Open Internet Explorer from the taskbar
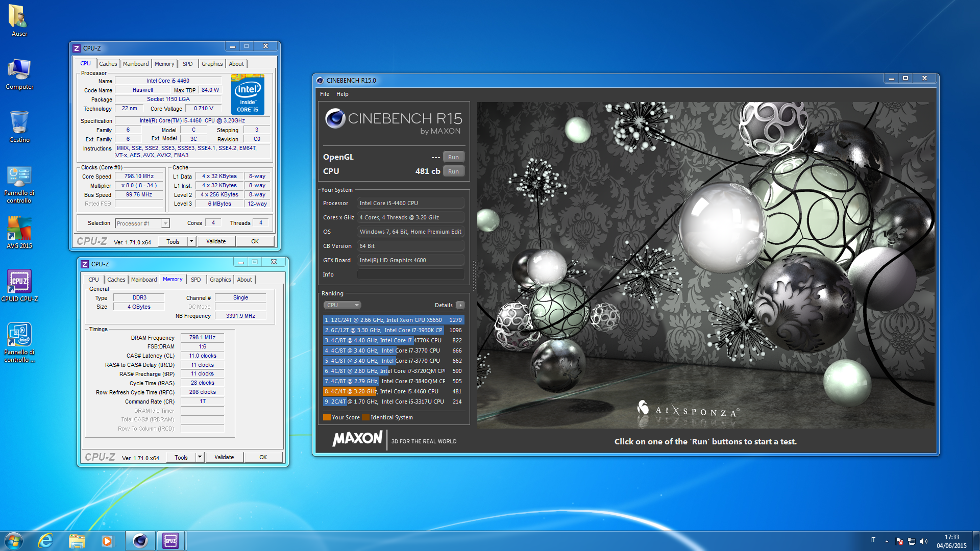This screenshot has width=980, height=551. (x=45, y=541)
